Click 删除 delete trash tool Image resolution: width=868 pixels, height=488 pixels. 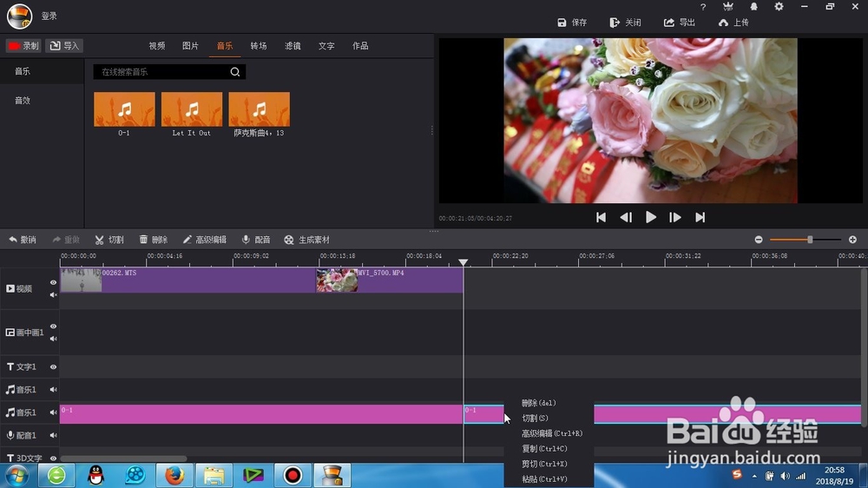pos(154,240)
